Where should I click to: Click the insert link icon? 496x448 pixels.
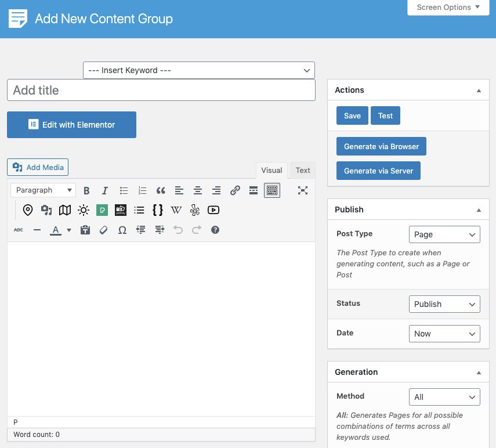[x=235, y=190]
